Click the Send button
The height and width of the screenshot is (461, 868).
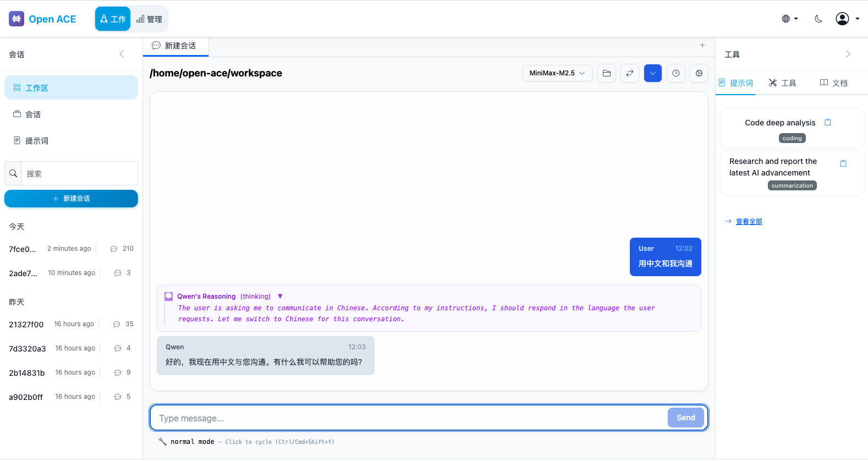coord(686,418)
